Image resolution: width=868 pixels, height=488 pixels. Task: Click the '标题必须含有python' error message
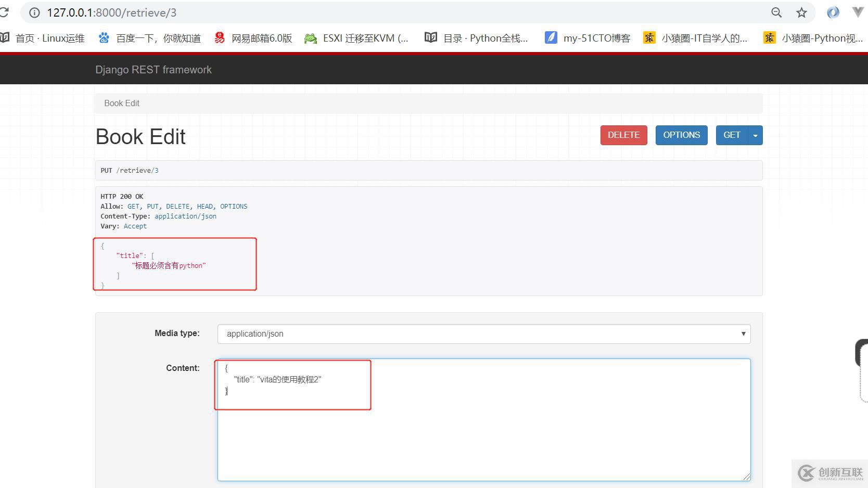(169, 266)
